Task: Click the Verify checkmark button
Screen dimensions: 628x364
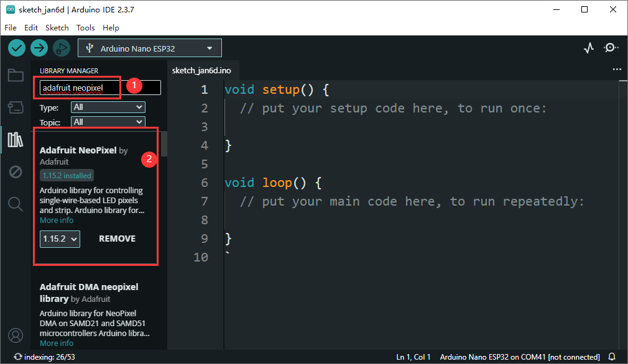Action: (17, 48)
